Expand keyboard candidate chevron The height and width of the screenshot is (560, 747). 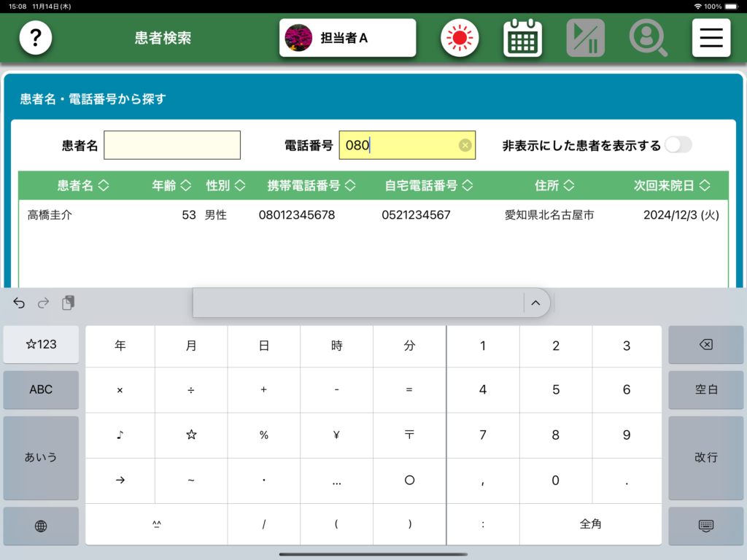coord(535,303)
